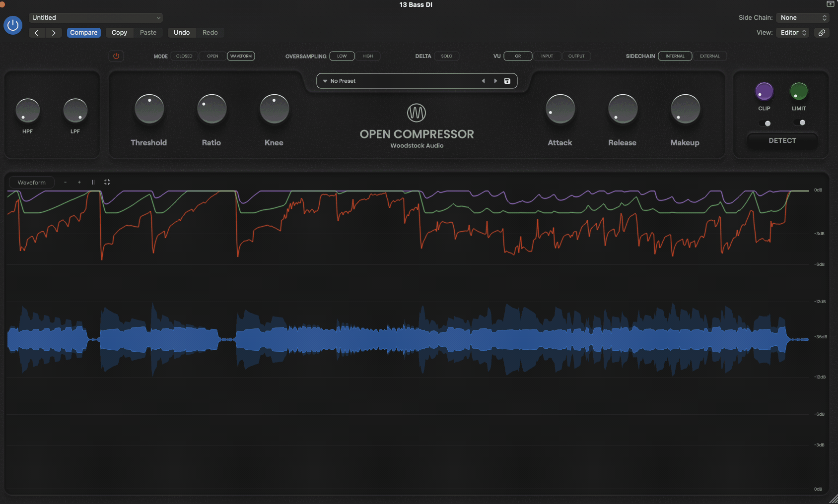Click the Compare button
The width and height of the screenshot is (838, 504).
[x=83, y=33]
